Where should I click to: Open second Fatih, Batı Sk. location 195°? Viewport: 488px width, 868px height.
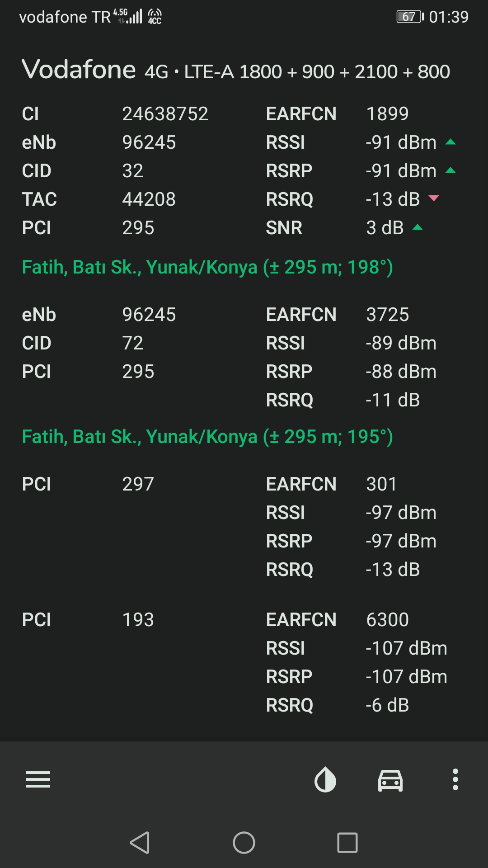[x=207, y=437]
